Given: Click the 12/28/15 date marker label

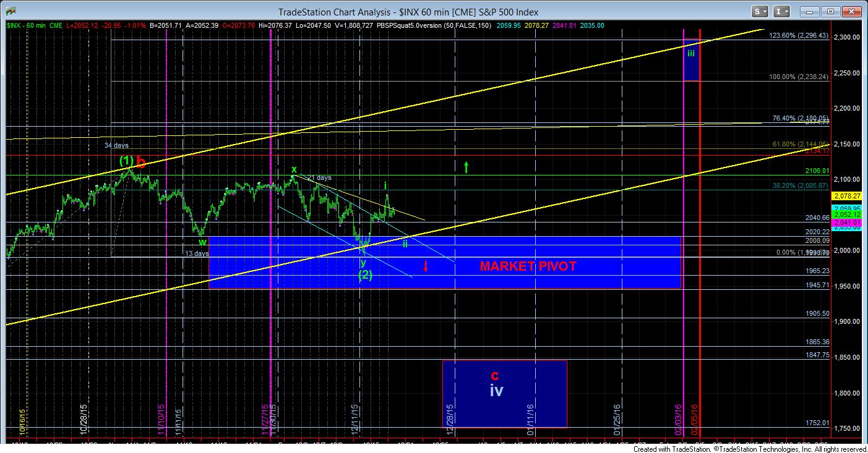Looking at the screenshot, I should coord(451,420).
